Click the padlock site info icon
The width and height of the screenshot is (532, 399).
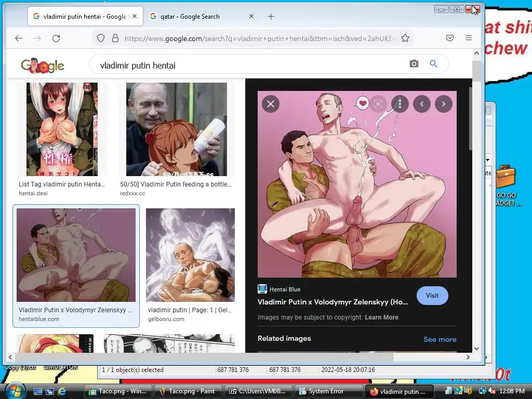pyautogui.click(x=115, y=38)
